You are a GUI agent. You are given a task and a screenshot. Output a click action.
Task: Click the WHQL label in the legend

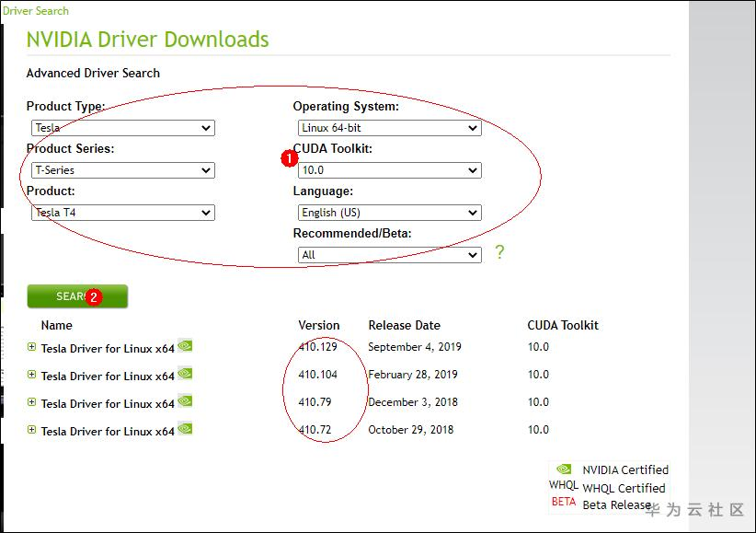(x=564, y=485)
